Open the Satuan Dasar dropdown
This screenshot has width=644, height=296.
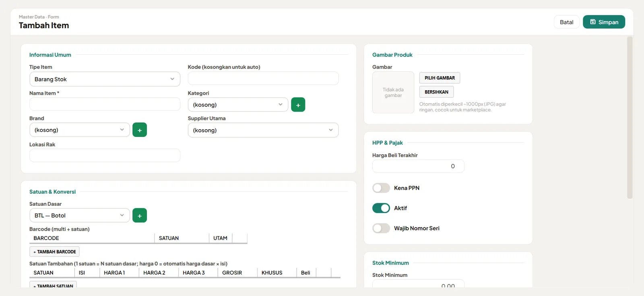coord(80,215)
